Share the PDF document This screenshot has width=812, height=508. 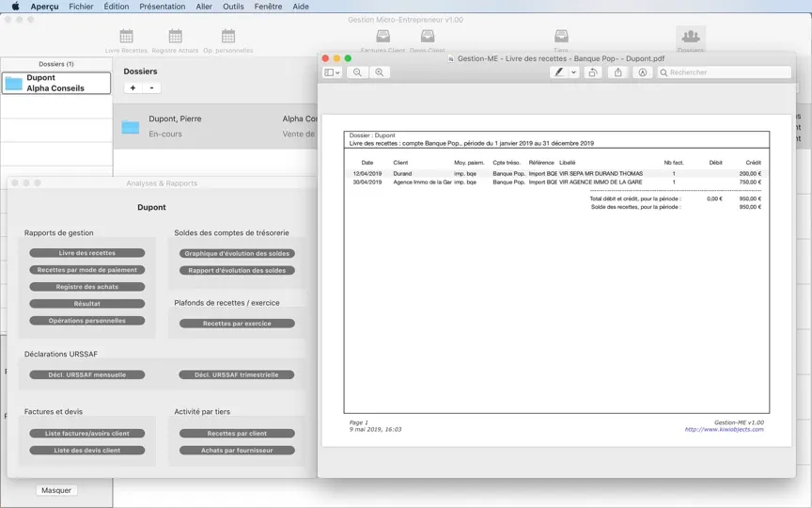point(617,72)
